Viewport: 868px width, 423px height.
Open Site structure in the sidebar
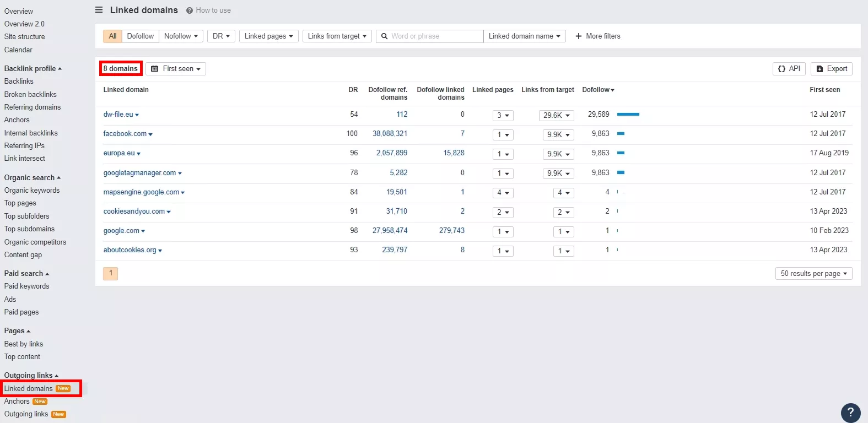[x=25, y=37]
